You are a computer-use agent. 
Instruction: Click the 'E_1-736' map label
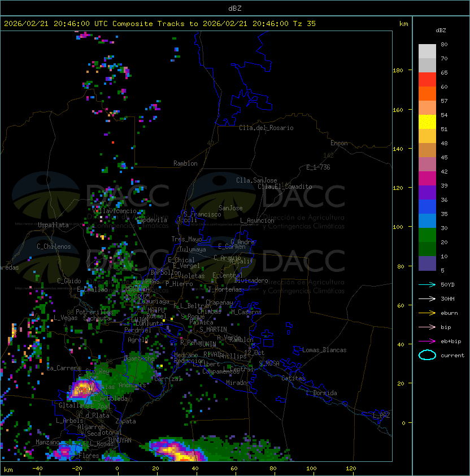click(318, 167)
